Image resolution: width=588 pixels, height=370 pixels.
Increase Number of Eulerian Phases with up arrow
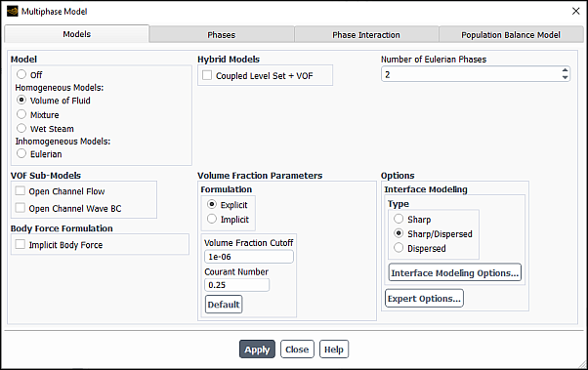tap(565, 70)
